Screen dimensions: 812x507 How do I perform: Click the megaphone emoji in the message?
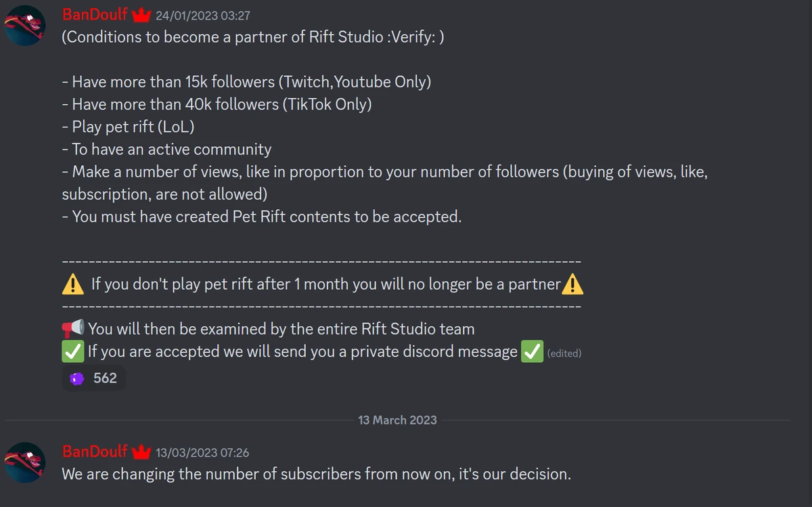coord(73,328)
